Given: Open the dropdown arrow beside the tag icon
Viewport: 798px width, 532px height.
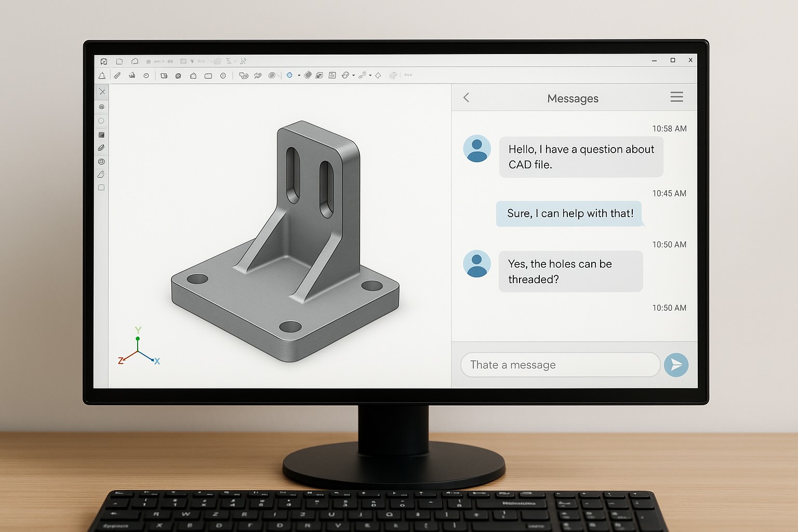Looking at the screenshot, I should coord(354,75).
